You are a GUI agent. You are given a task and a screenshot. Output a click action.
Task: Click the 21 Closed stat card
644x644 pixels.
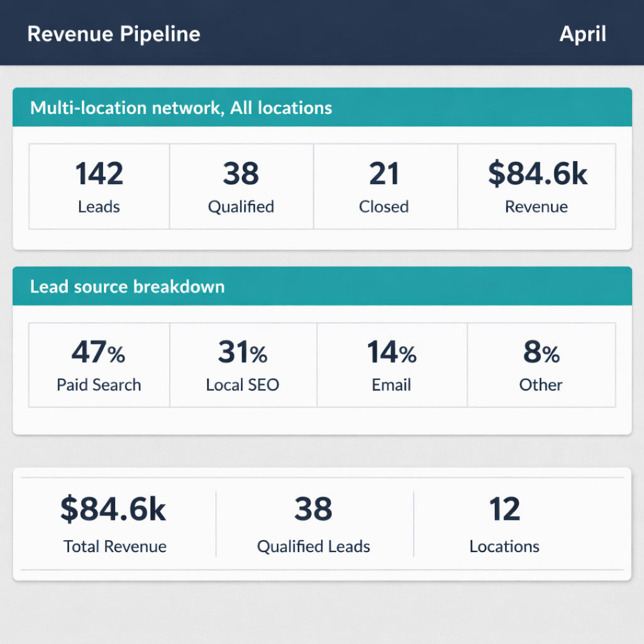[384, 186]
